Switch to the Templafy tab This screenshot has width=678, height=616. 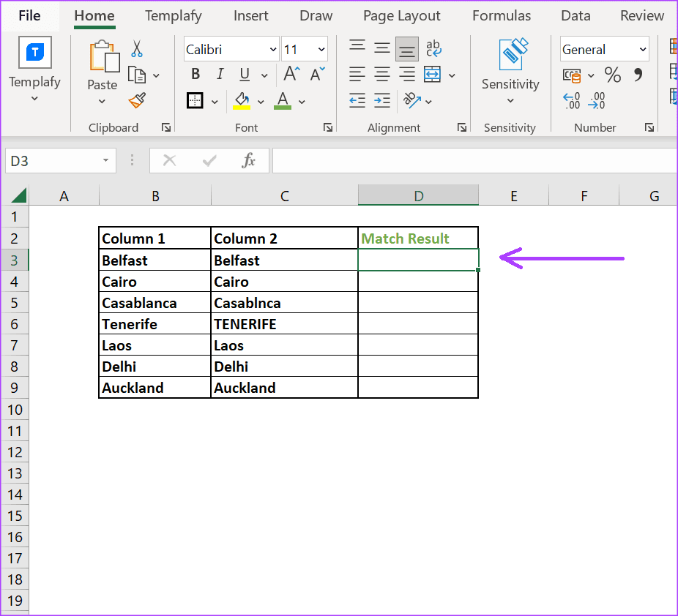point(173,15)
